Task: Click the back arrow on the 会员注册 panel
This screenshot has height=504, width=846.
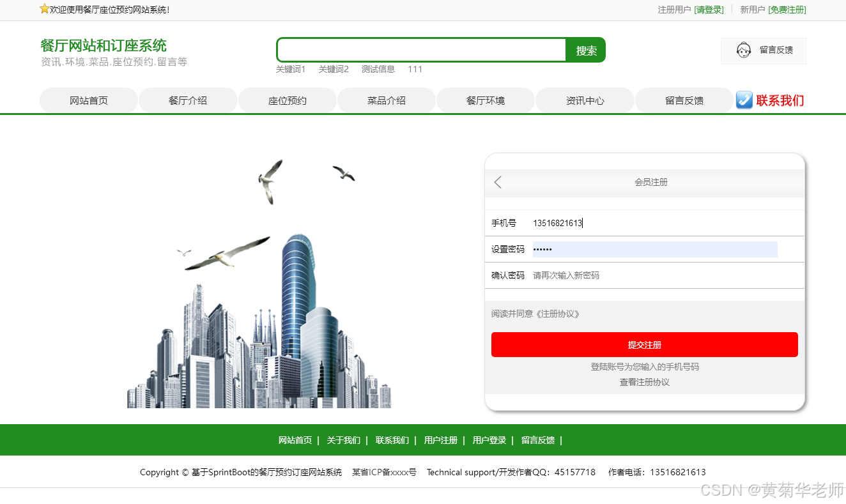Action: (x=498, y=182)
